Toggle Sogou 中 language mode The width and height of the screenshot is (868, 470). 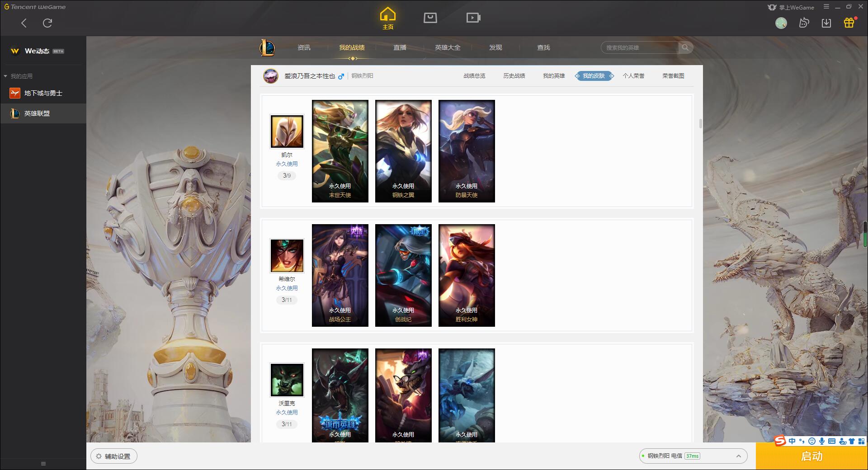(x=792, y=441)
